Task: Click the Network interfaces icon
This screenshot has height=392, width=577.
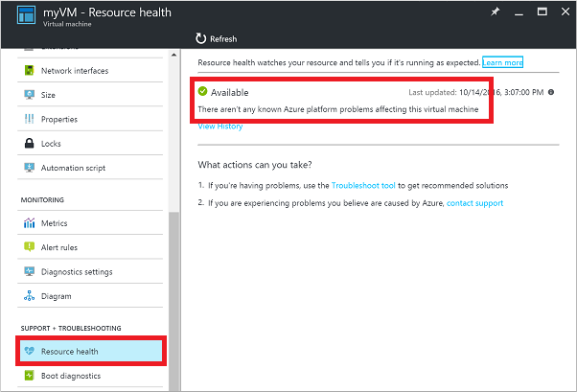Action: pyautogui.click(x=28, y=71)
